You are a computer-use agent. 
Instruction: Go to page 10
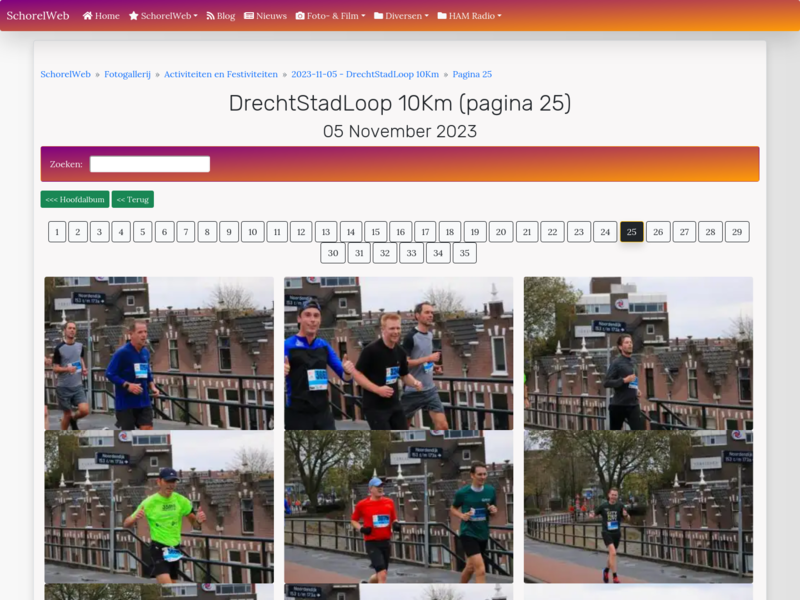coord(253,232)
